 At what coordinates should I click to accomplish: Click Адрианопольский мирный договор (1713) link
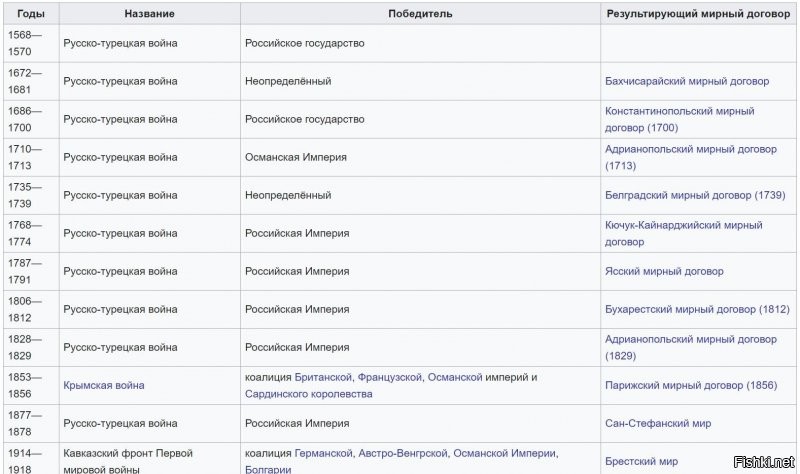[x=691, y=157]
